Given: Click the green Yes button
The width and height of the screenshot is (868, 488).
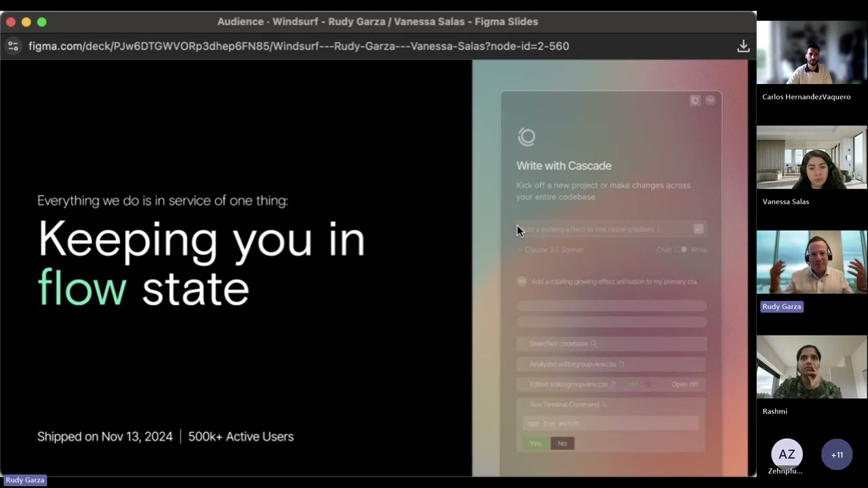Looking at the screenshot, I should point(536,443).
